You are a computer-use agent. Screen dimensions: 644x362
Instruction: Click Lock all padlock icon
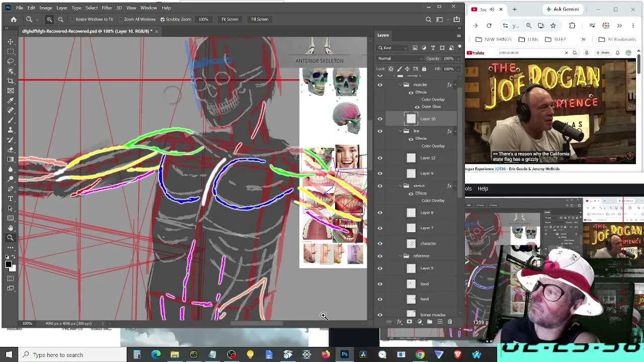pos(424,69)
